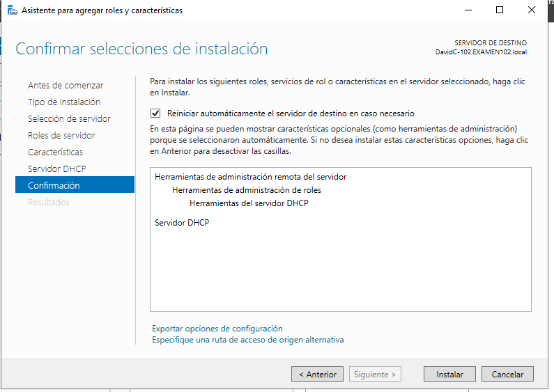Screen dimensions: 554x392
Task: Open the Características step
Action: (56, 152)
